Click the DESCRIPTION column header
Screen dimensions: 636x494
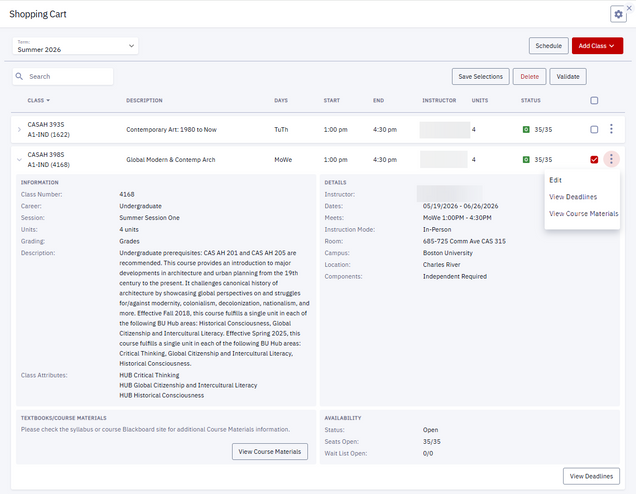144,100
